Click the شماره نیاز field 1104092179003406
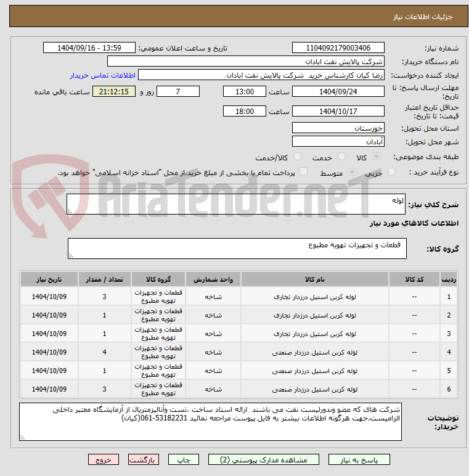Screen dimensions: 469x476 coord(338,48)
